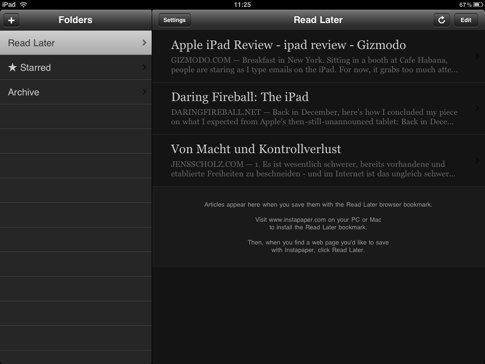
Task: Click the GIZMODO.COM excerpt text
Action: coord(314,65)
